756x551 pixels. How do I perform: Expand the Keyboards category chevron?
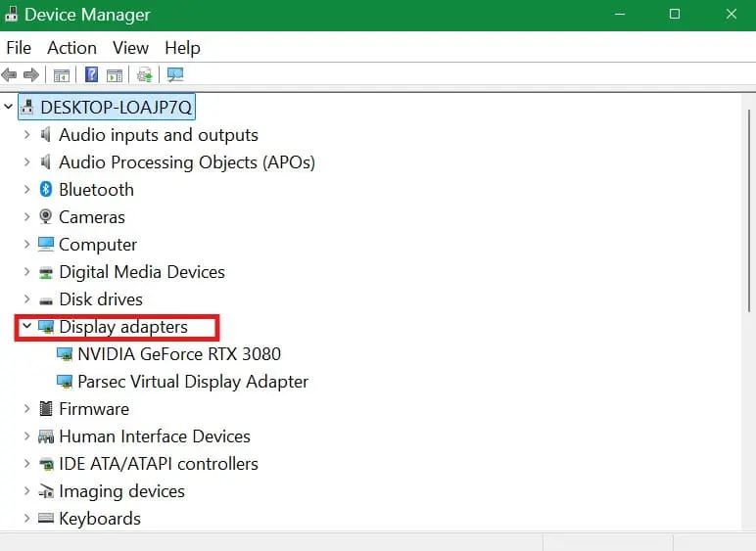(x=27, y=519)
